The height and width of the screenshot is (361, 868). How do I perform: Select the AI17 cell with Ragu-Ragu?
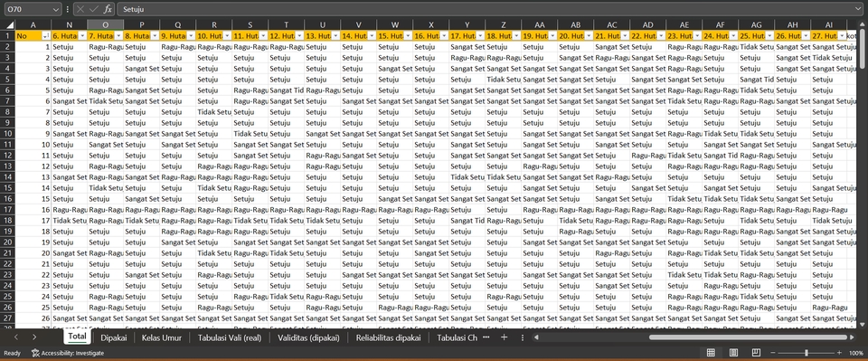(828, 211)
